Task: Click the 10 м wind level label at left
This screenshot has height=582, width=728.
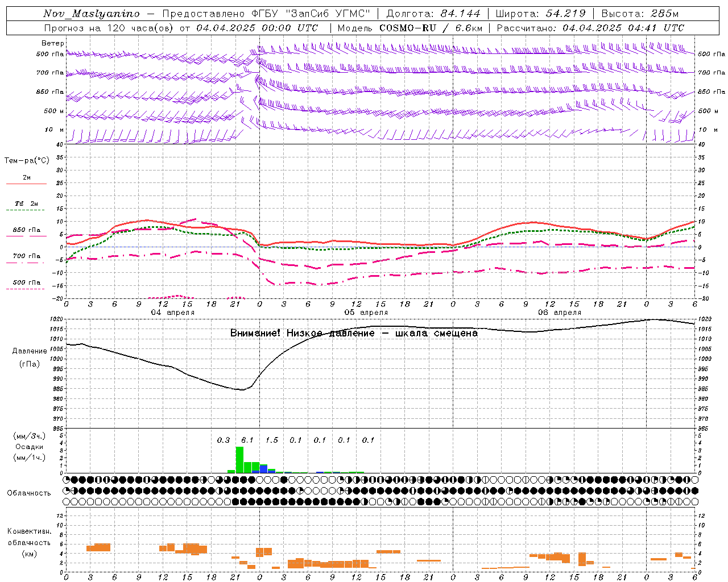Action: tap(55, 130)
